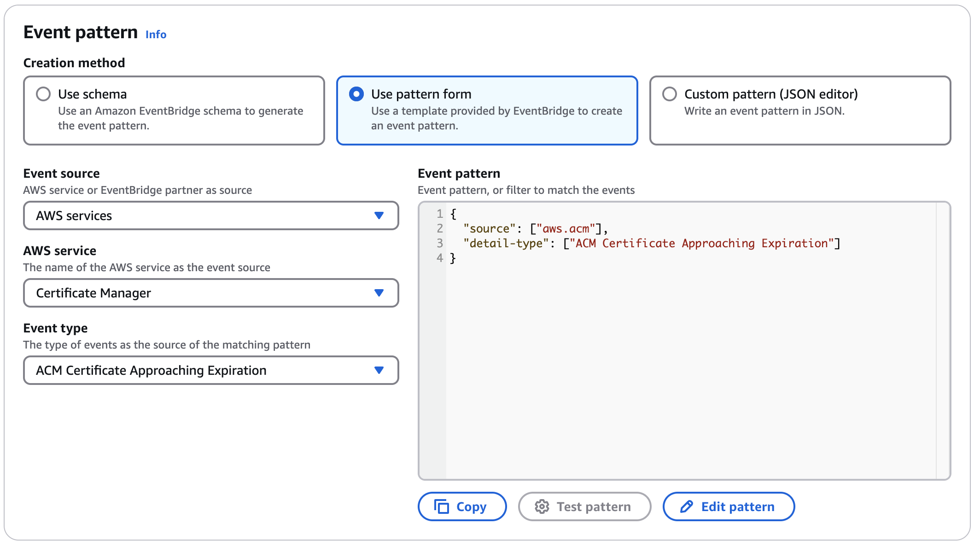Click the pencil icon in Edit pattern
The image size is (980, 547).
(687, 506)
